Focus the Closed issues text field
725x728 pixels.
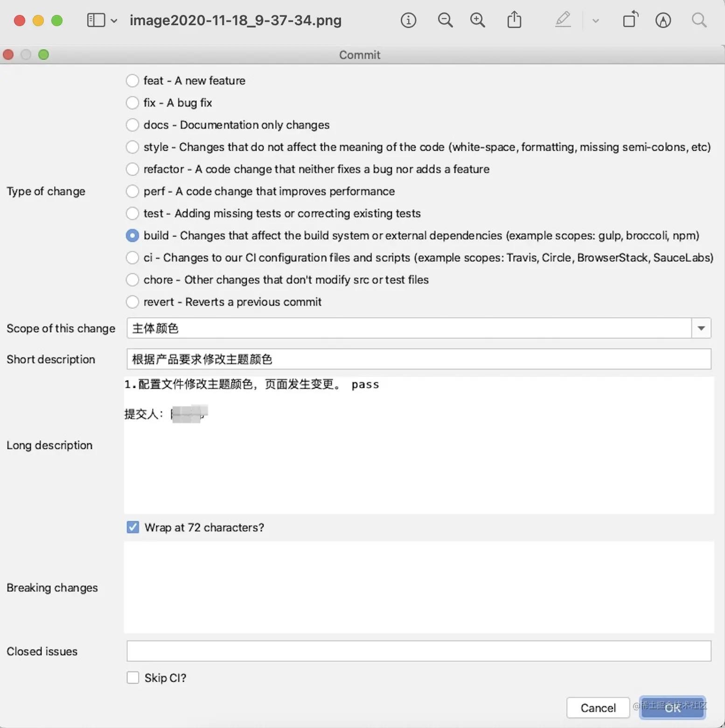[418, 651]
